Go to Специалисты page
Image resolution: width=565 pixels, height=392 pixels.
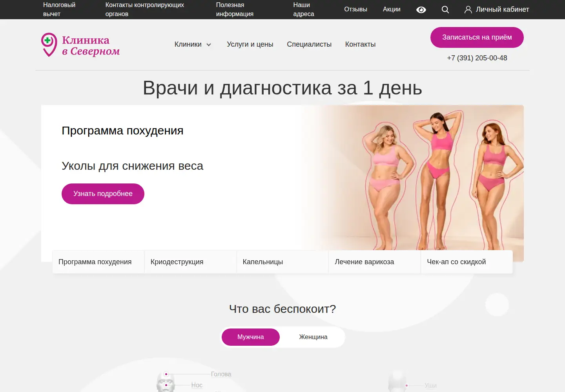(x=309, y=44)
